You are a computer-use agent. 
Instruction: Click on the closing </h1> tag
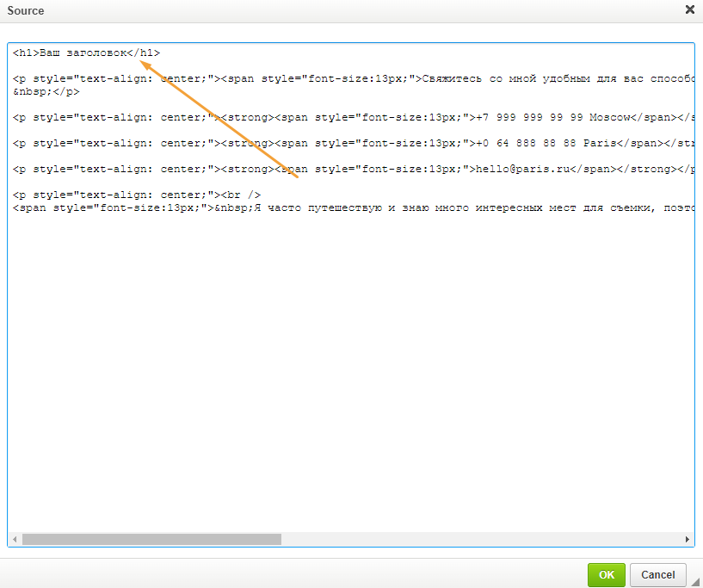(144, 53)
